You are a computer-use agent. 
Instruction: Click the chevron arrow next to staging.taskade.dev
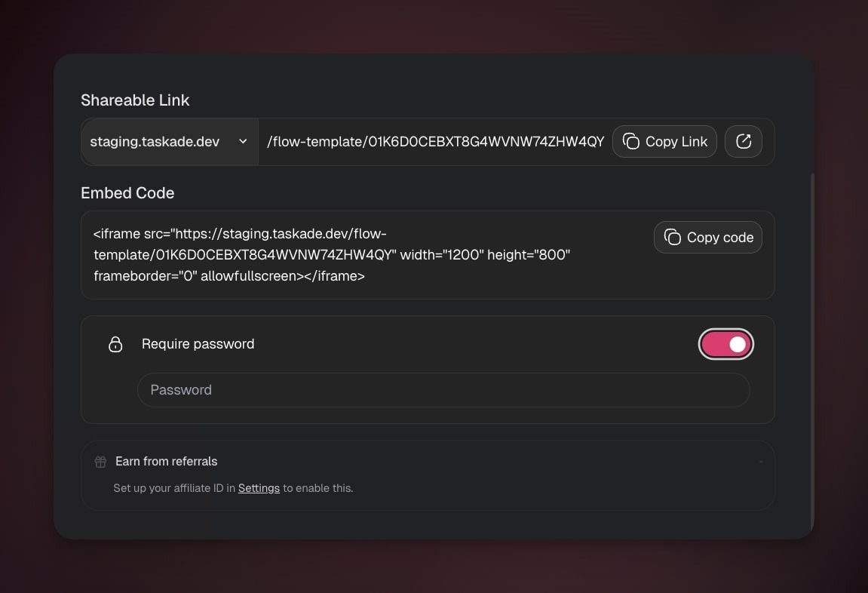tap(243, 141)
